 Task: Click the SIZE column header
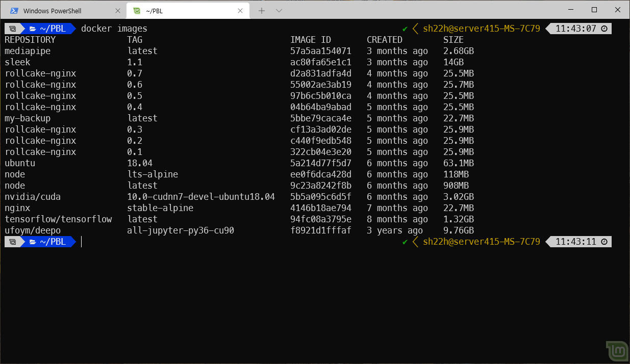pos(453,40)
